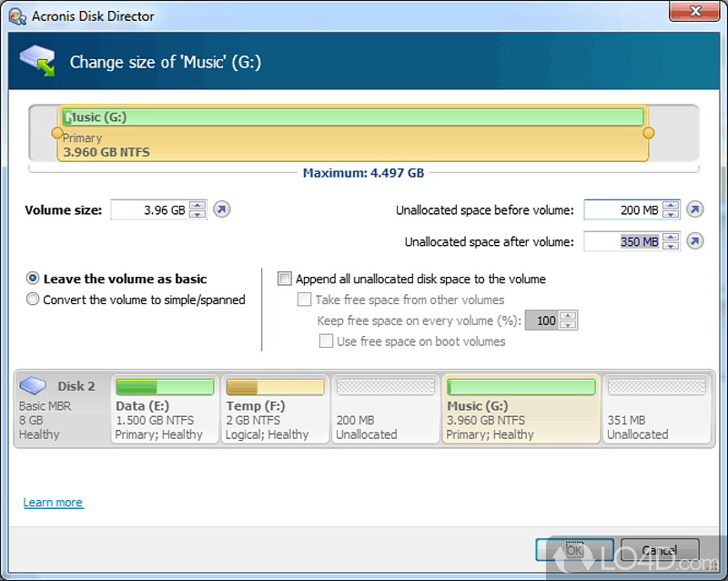
Task: Click maximize arrow for unallocated space before volume
Action: click(x=695, y=209)
